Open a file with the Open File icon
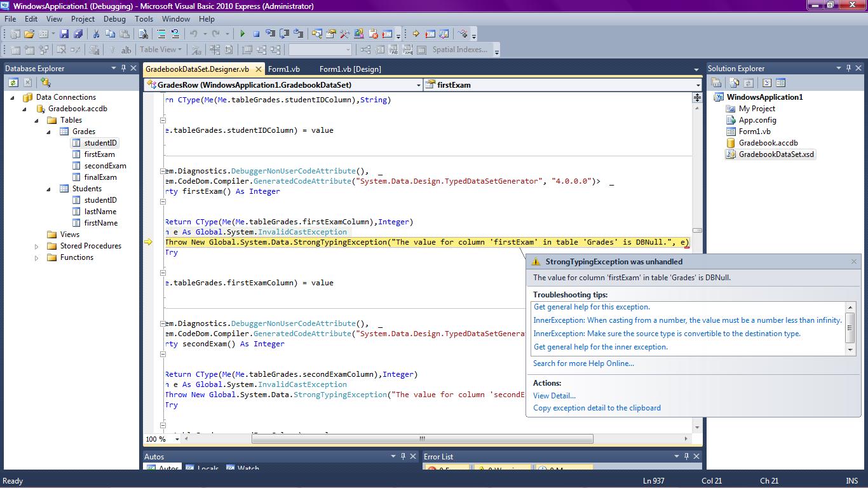The image size is (868, 488). click(29, 34)
